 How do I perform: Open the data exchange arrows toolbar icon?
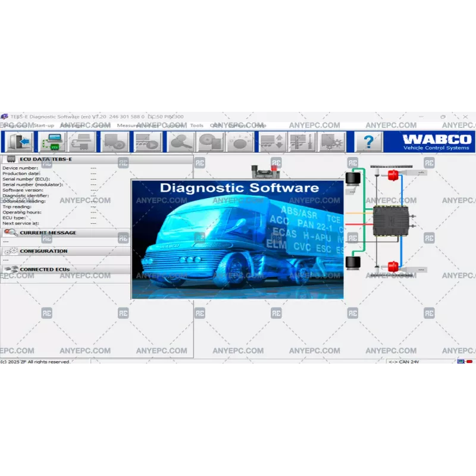pyautogui.click(x=275, y=142)
